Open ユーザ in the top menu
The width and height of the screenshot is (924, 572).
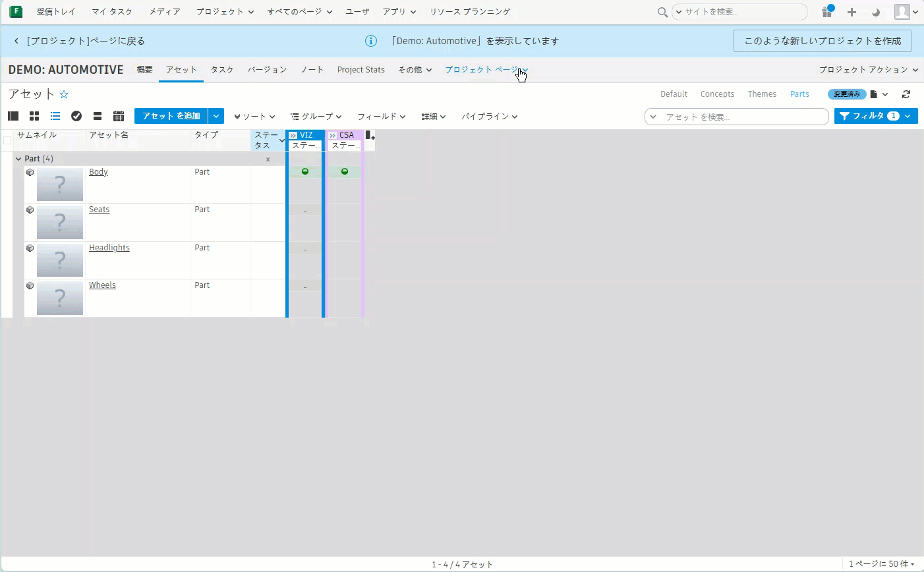click(x=357, y=12)
